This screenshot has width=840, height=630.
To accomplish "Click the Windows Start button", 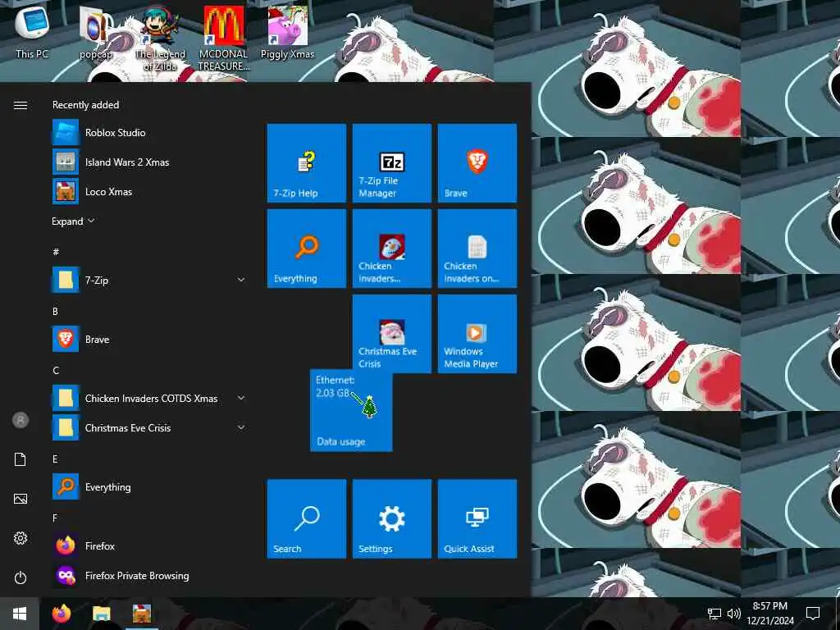I will coord(20,614).
